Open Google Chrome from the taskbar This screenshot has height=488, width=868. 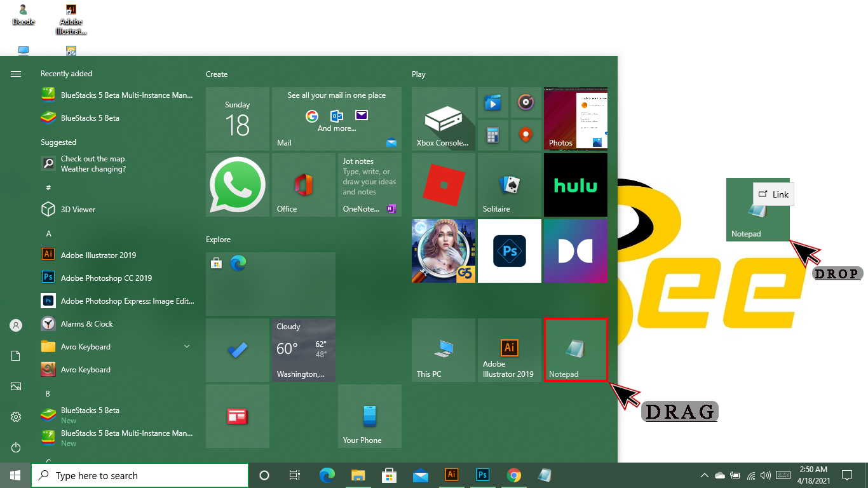[514, 475]
